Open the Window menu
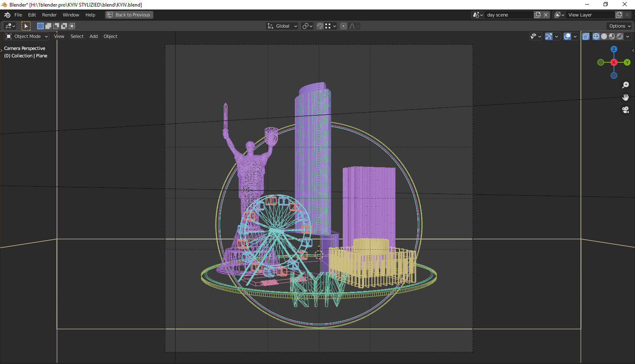635x364 pixels. click(x=71, y=15)
